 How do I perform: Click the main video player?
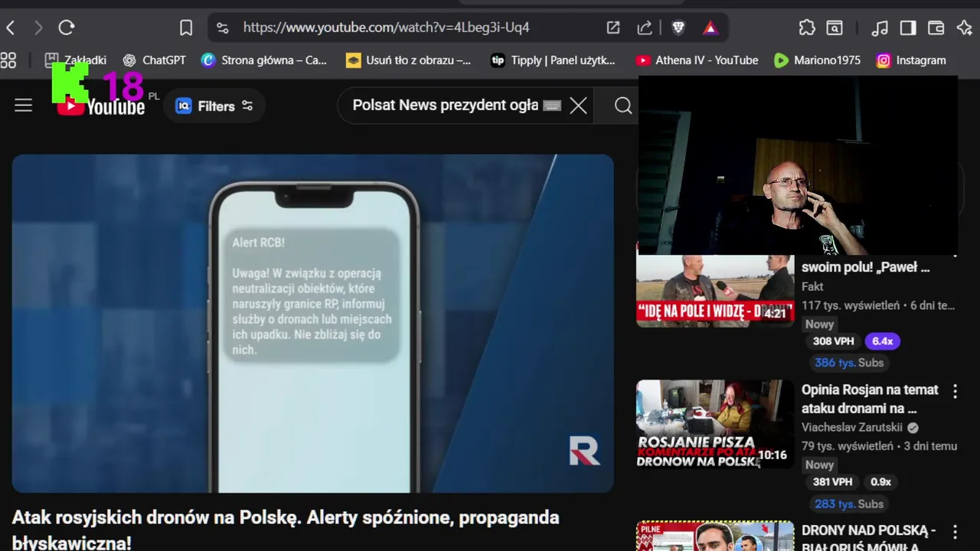[x=312, y=324]
